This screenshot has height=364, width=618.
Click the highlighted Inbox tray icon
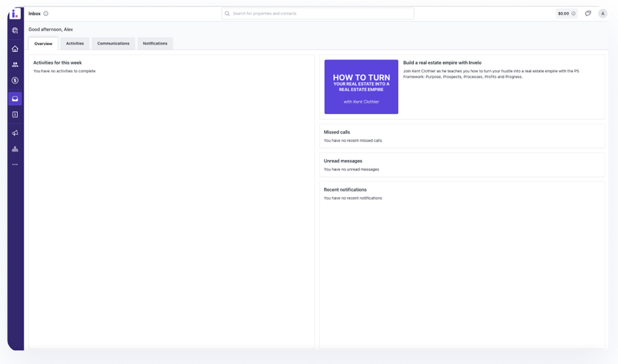(15, 99)
